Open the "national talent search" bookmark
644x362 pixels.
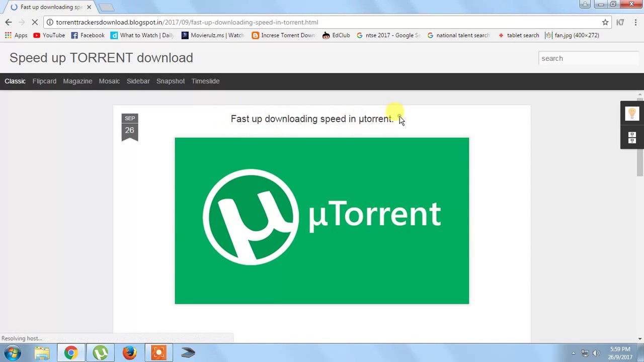click(x=458, y=35)
